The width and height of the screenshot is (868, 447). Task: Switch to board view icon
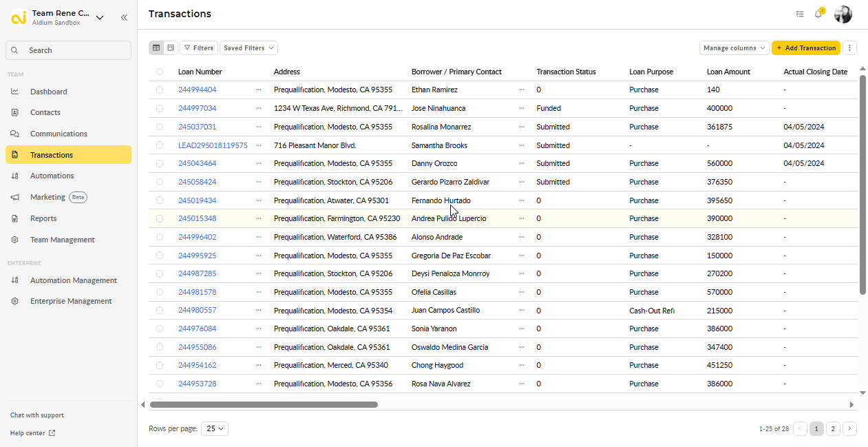pyautogui.click(x=170, y=48)
